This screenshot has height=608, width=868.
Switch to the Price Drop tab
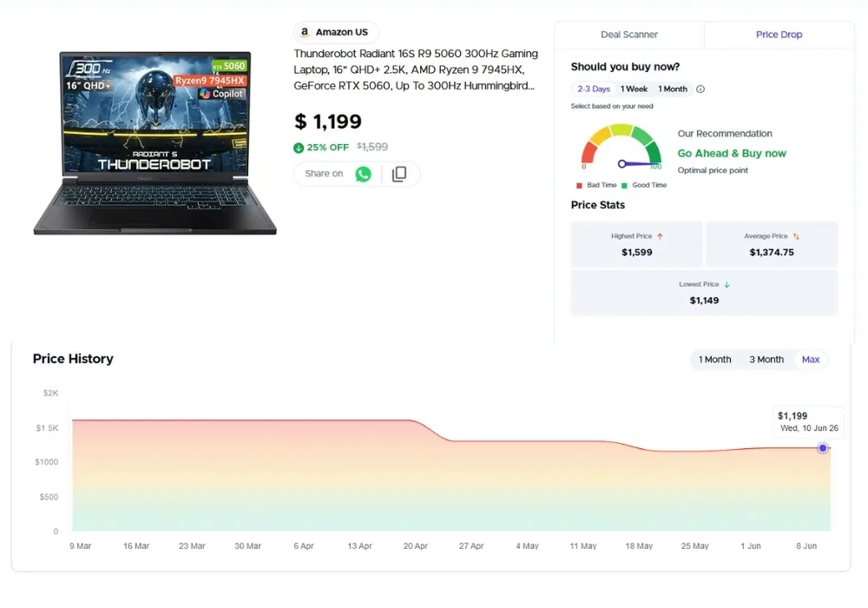tap(779, 35)
